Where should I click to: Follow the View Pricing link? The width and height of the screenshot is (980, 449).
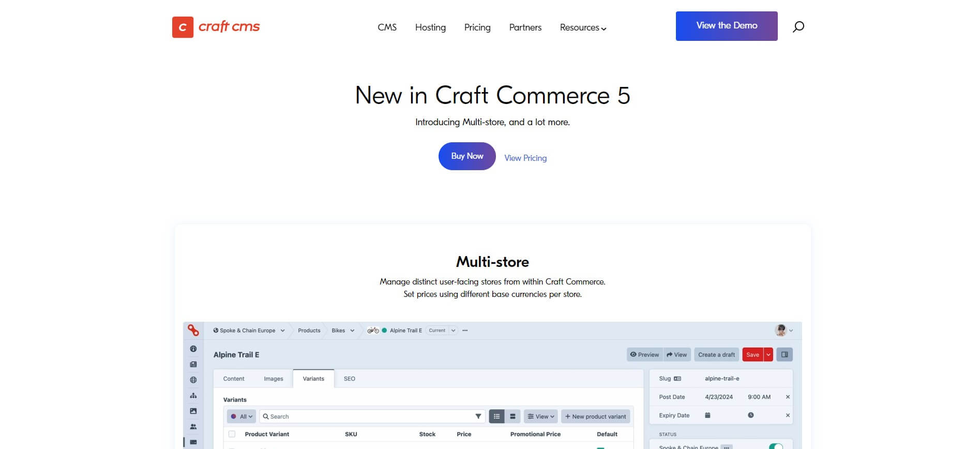point(525,158)
